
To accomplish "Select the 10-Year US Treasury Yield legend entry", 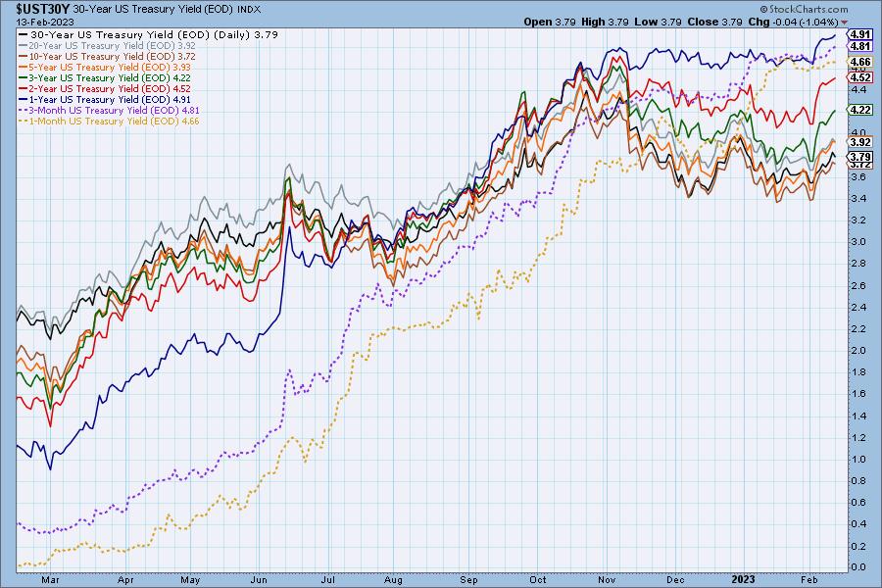I will [x=107, y=56].
